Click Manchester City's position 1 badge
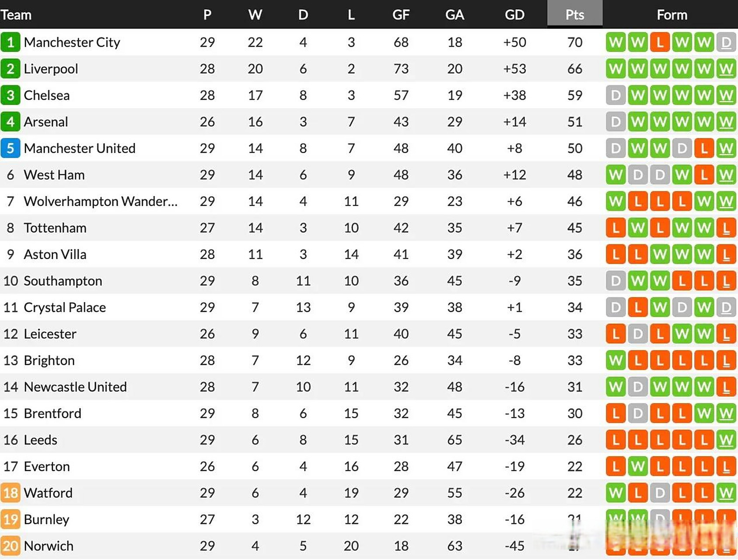The height and width of the screenshot is (560, 738). (10, 42)
